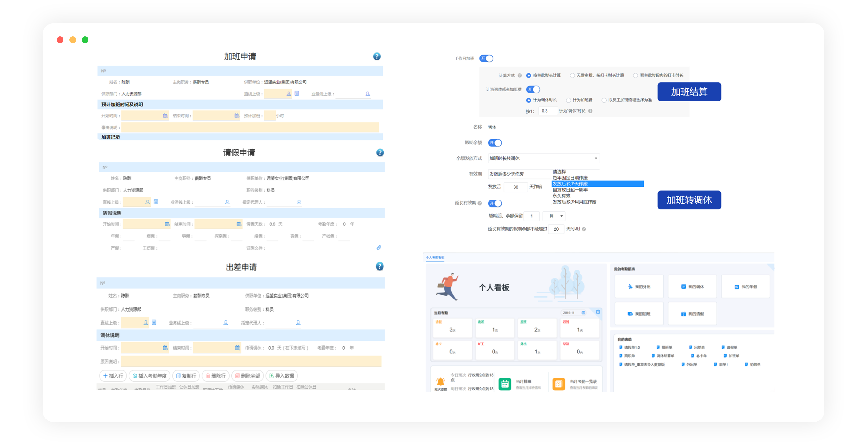Switch to 个人考勤看板 tab
Viewport: 868px width, 446px height.
pyautogui.click(x=435, y=257)
